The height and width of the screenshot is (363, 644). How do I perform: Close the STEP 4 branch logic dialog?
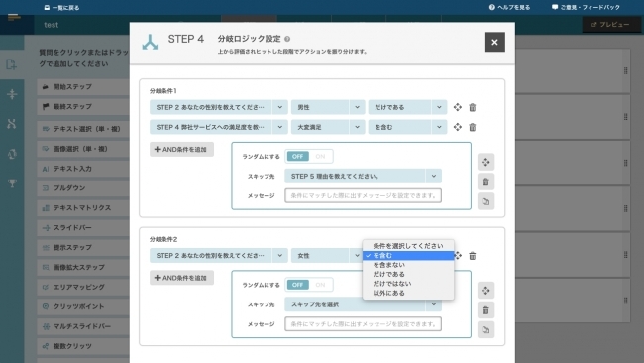tap(495, 42)
